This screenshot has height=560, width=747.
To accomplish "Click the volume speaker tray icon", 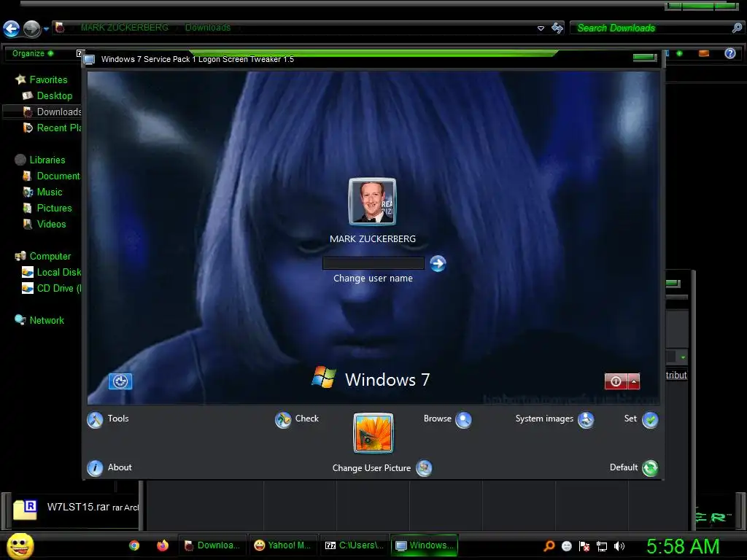I will coord(619,546).
